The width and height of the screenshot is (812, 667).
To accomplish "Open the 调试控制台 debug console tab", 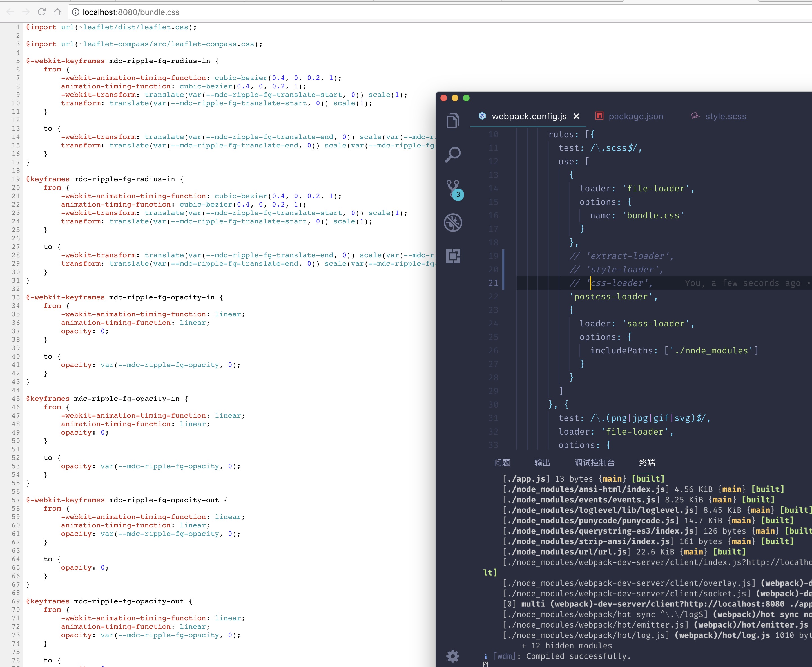I will (x=594, y=463).
